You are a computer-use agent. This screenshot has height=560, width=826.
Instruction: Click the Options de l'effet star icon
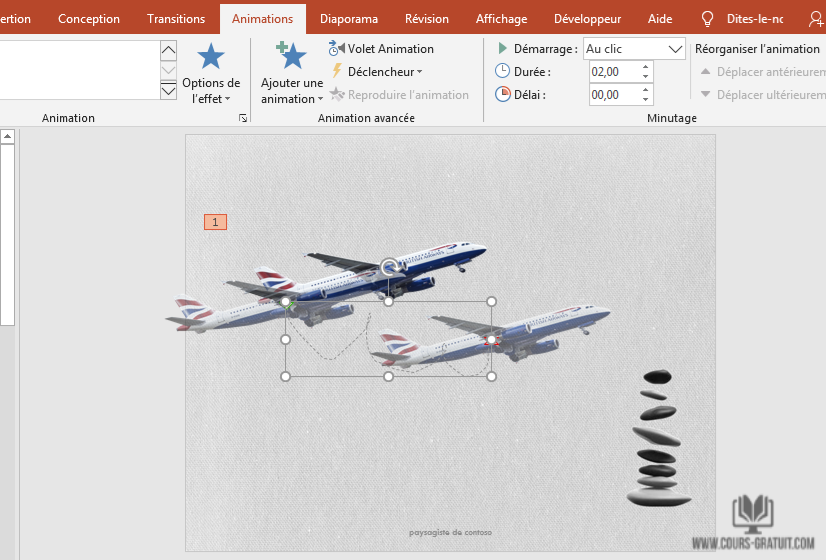click(x=211, y=58)
